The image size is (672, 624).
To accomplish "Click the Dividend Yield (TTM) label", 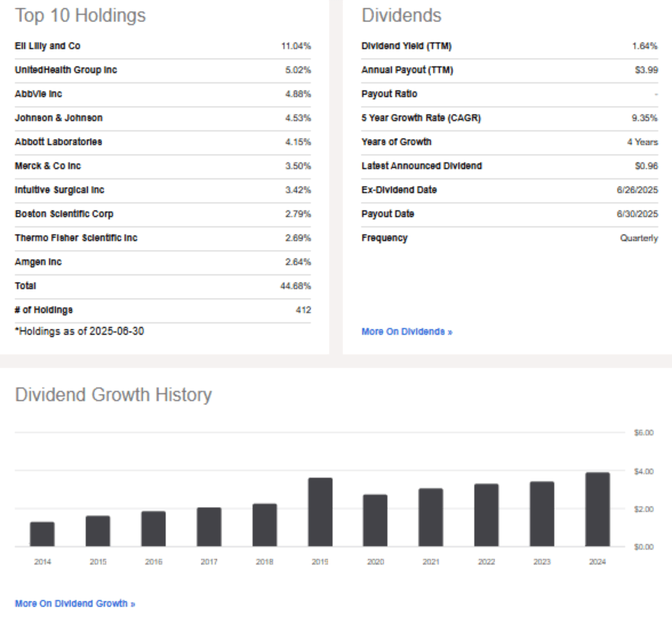I will [x=406, y=46].
